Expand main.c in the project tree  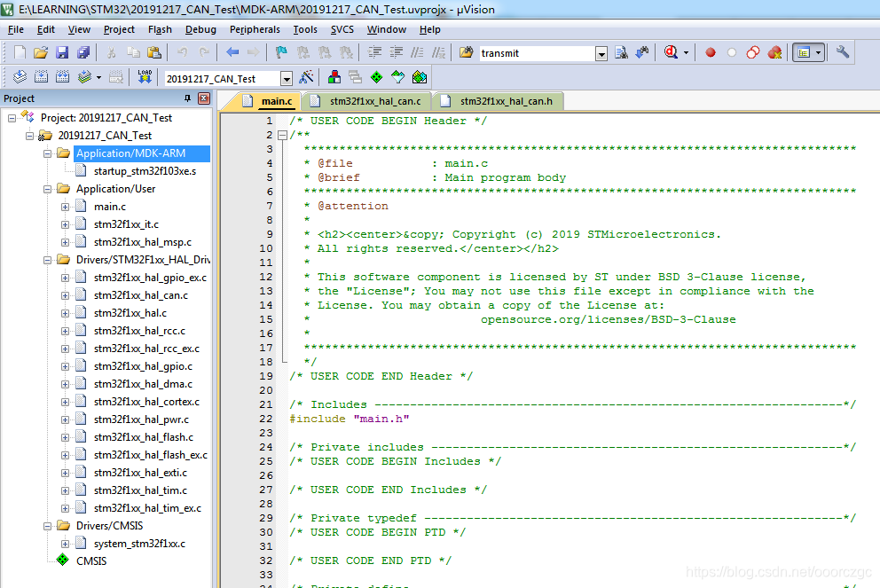pos(65,207)
